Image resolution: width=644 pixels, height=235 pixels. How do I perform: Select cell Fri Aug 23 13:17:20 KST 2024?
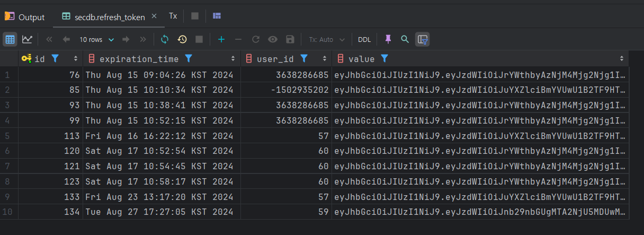(162, 197)
